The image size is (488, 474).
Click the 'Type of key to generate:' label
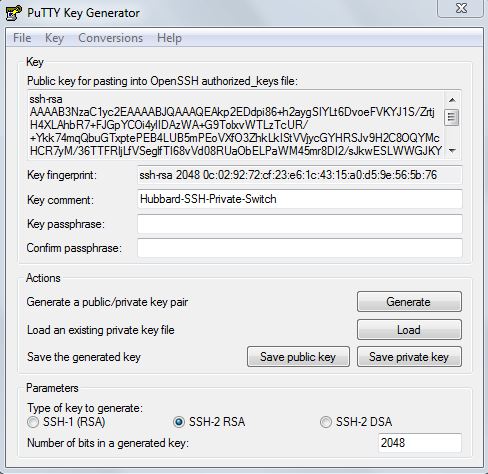(x=85, y=408)
